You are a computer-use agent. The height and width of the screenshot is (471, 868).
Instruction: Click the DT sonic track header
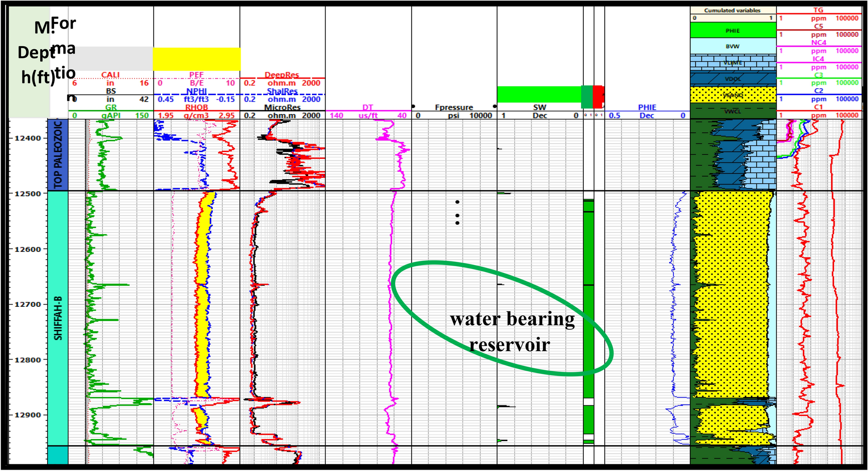(368, 107)
